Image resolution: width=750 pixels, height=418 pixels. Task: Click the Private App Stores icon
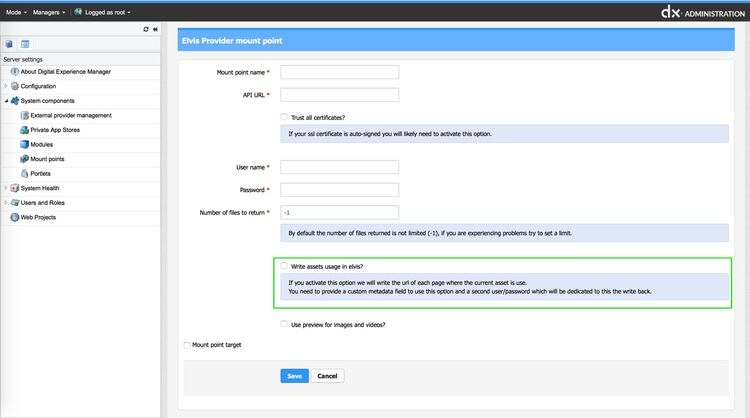click(x=24, y=130)
